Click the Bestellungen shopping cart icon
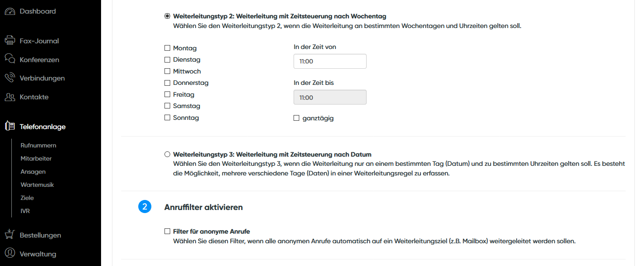Image resolution: width=644 pixels, height=266 pixels. [10, 235]
